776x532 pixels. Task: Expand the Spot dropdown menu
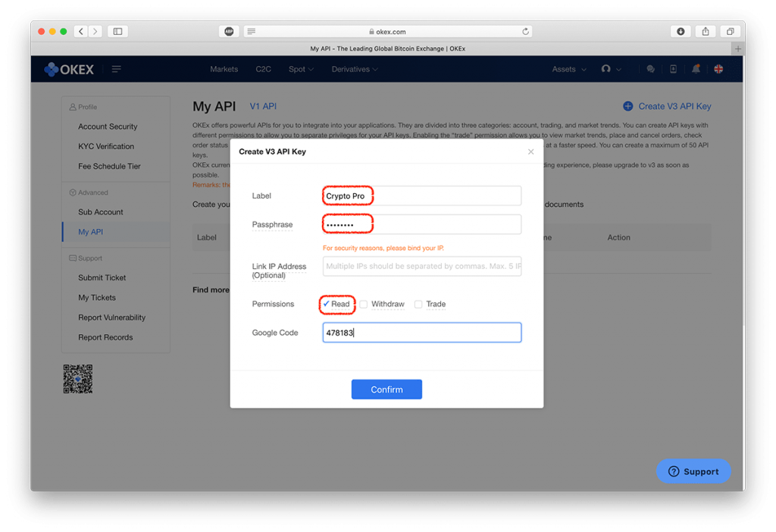(x=301, y=69)
